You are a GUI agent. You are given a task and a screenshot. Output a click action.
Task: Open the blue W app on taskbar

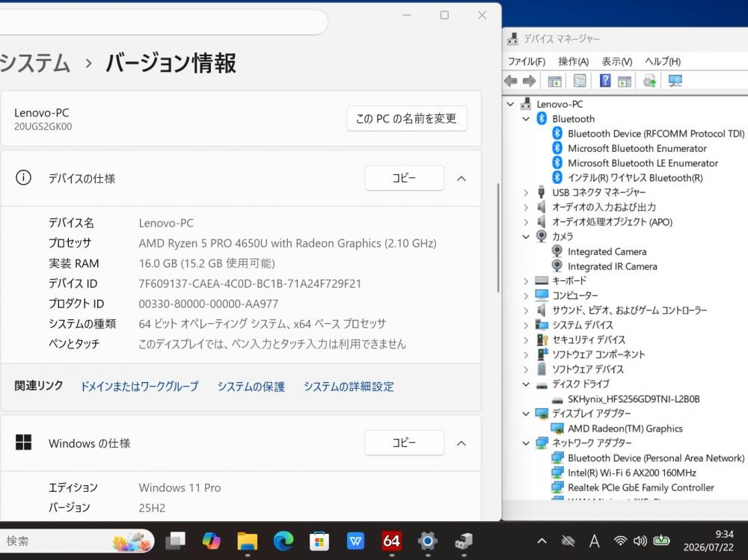pyautogui.click(x=355, y=541)
